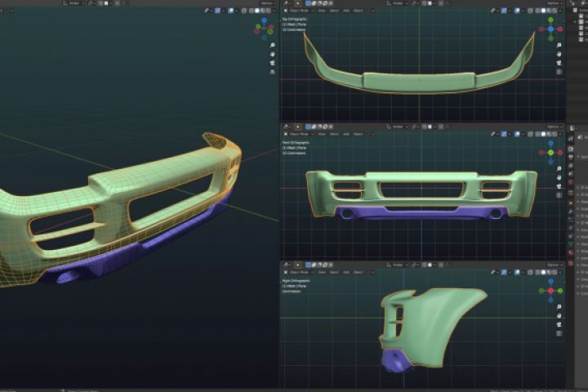Select the select box tool in Top viewport header
Image resolution: width=588 pixels, height=392 pixels.
[x=308, y=3]
